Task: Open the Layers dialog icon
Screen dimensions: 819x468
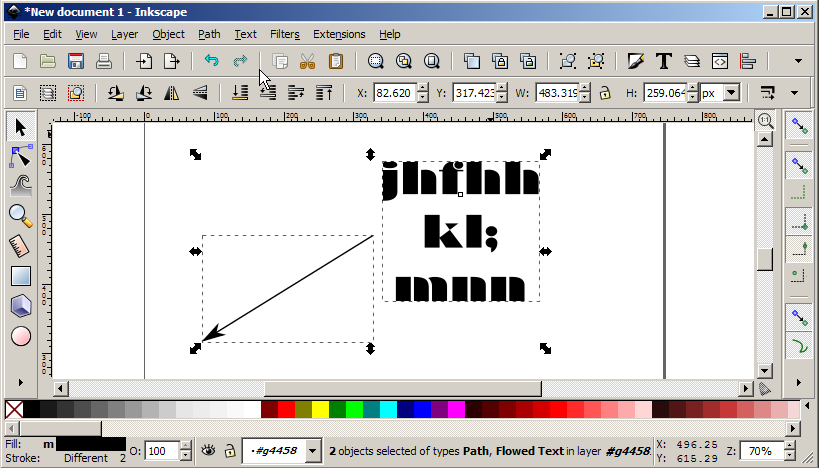Action: 692,61
